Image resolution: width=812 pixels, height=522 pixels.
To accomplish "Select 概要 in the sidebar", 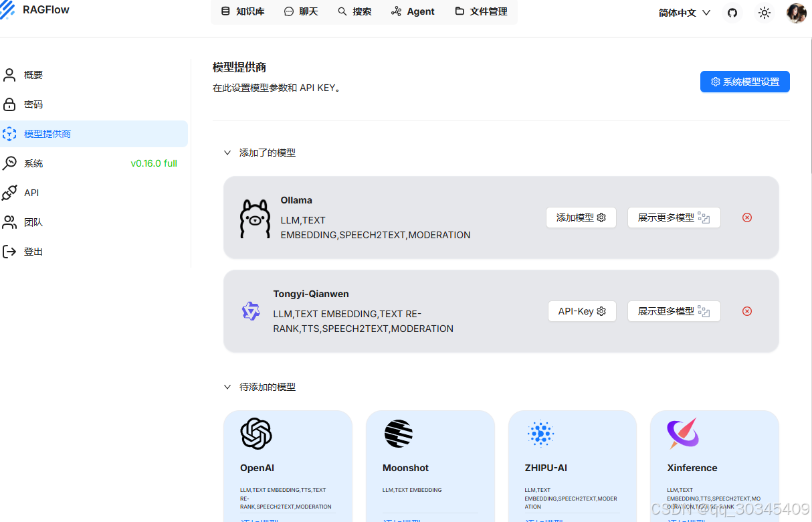I will pos(94,75).
